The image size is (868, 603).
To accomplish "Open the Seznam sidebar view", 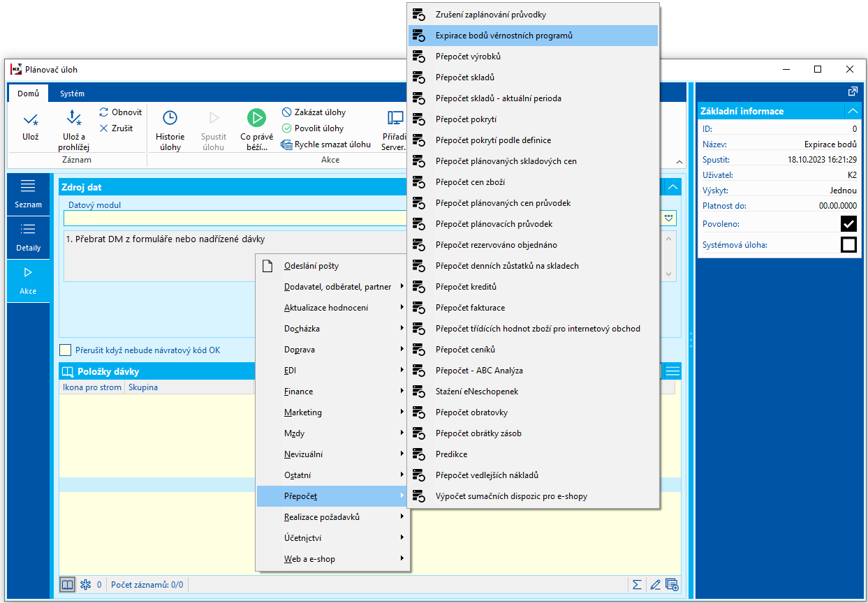I will pyautogui.click(x=29, y=194).
